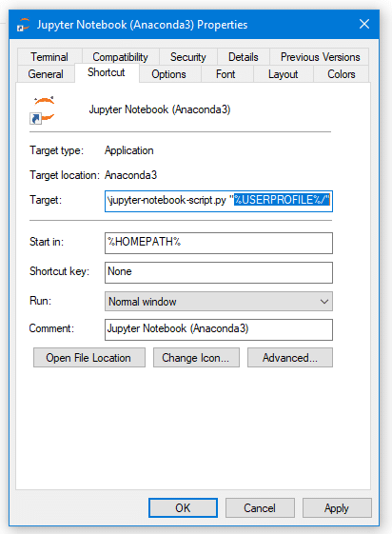Viewport: 392px width, 534px height.
Task: Select the Font tab
Action: tap(225, 74)
